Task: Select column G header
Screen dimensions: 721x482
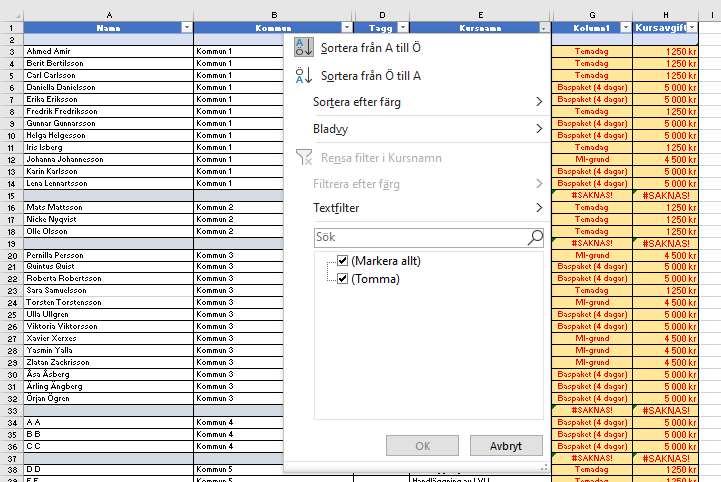Action: (592, 15)
